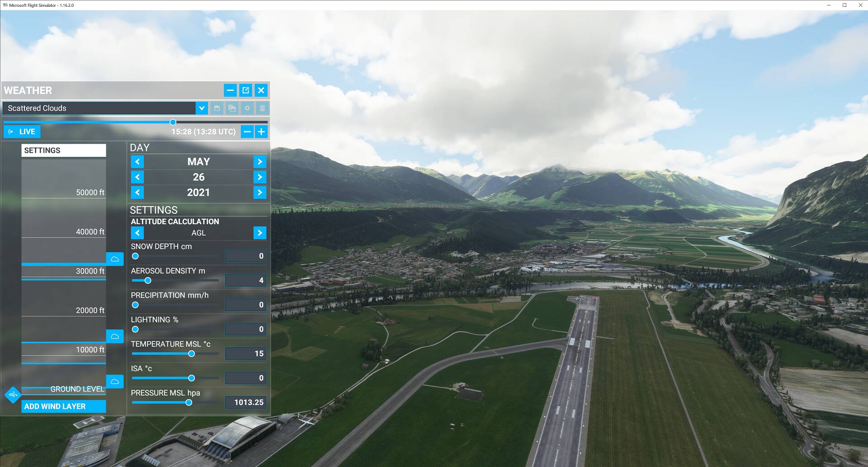Increase time with the plus button
Image resolution: width=868 pixels, height=467 pixels.
click(261, 132)
